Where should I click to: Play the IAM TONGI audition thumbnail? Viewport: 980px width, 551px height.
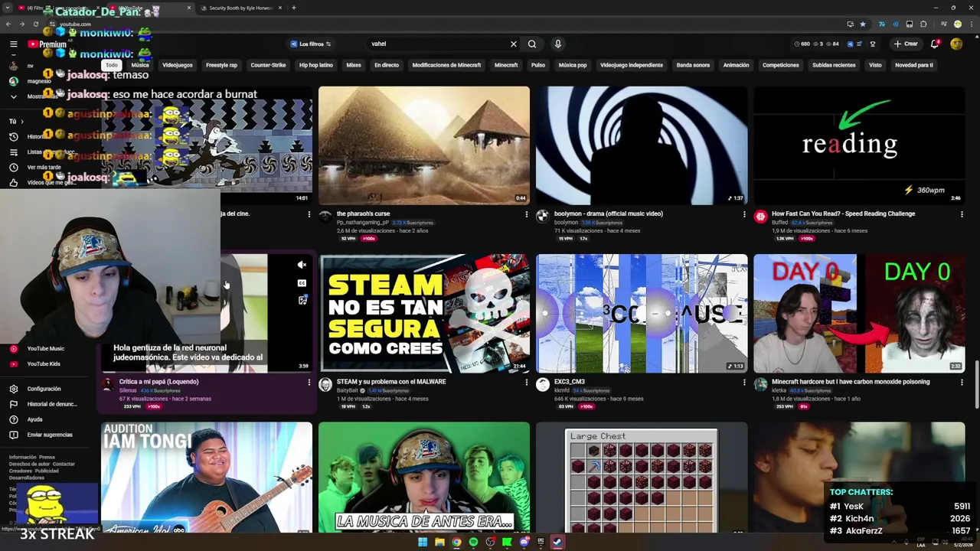207,478
